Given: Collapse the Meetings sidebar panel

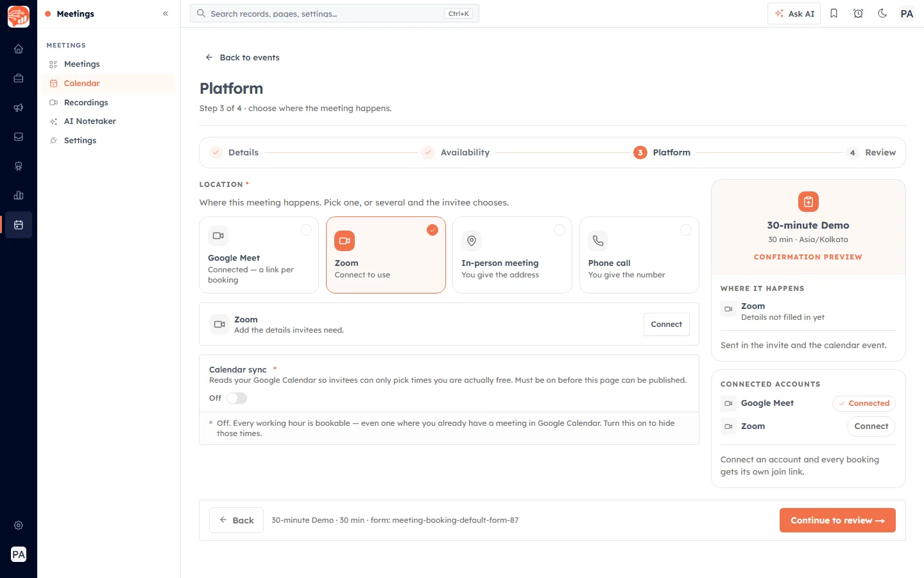Looking at the screenshot, I should pyautogui.click(x=166, y=13).
